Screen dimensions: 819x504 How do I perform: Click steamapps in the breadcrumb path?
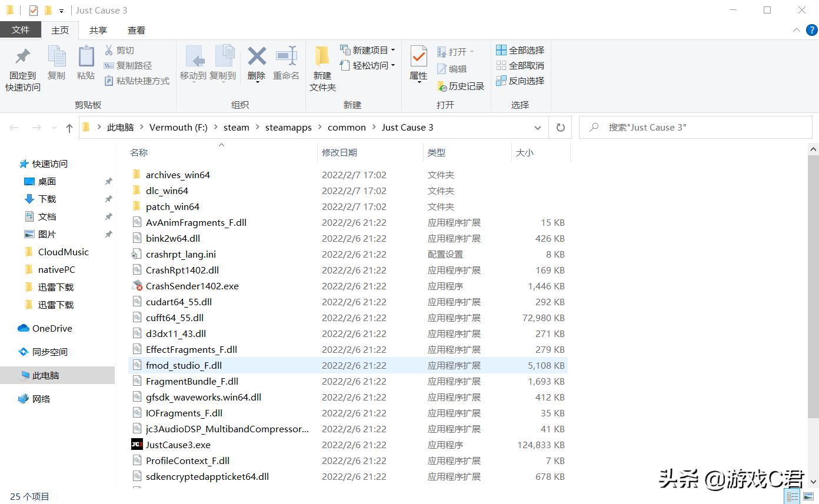[288, 128]
